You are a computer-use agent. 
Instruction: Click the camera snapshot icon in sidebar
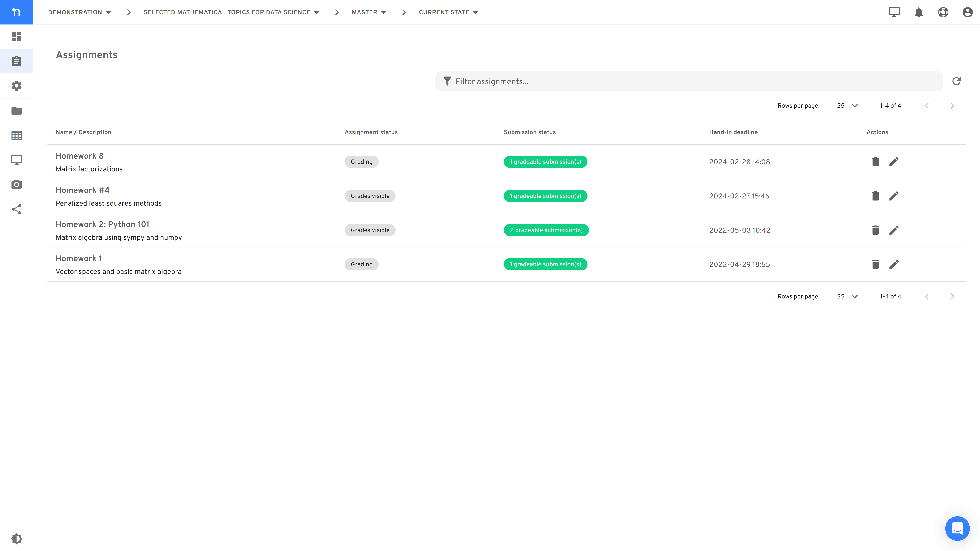pos(16,184)
